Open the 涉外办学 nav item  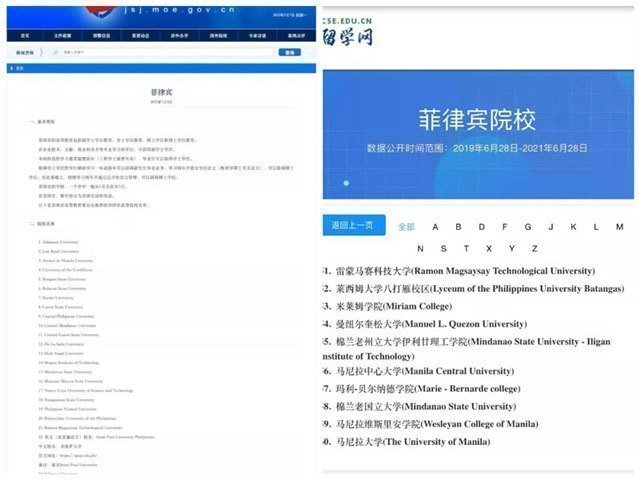pos(179,36)
